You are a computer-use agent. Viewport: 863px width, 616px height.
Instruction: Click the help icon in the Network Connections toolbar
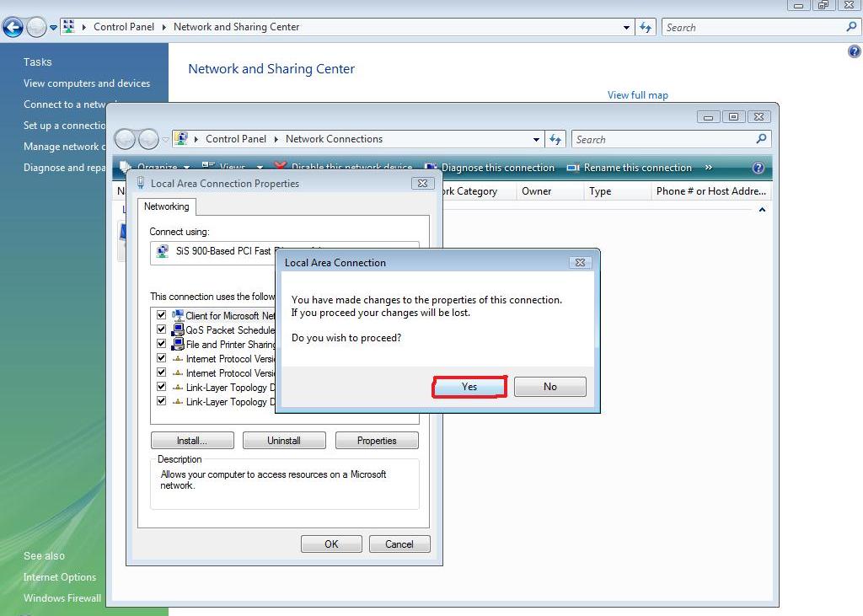tap(758, 168)
